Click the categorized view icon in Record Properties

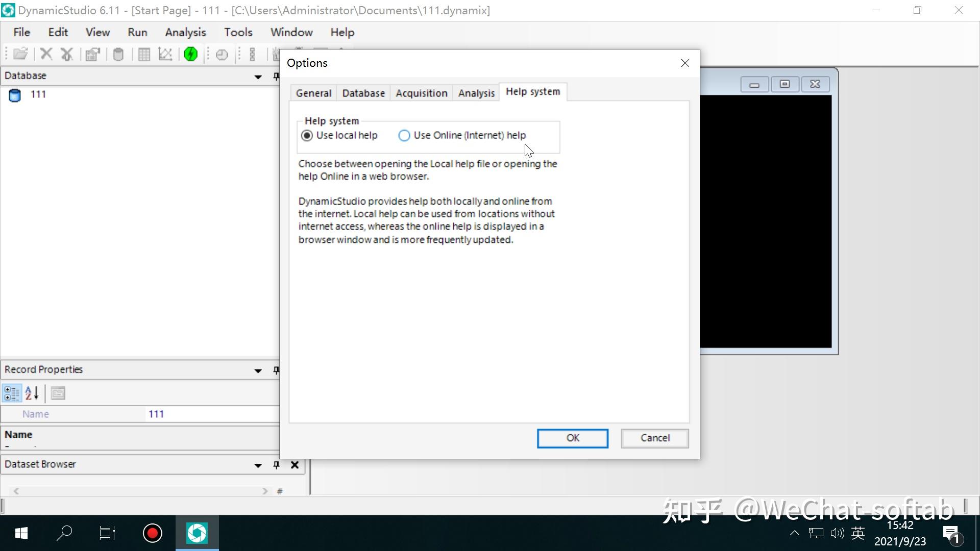12,393
